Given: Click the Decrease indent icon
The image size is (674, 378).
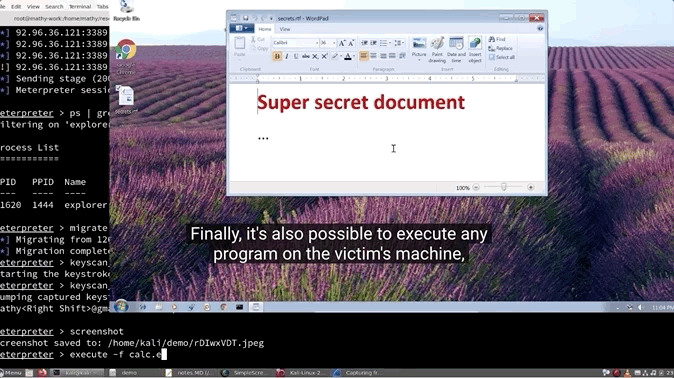Looking at the screenshot, I should [x=364, y=43].
